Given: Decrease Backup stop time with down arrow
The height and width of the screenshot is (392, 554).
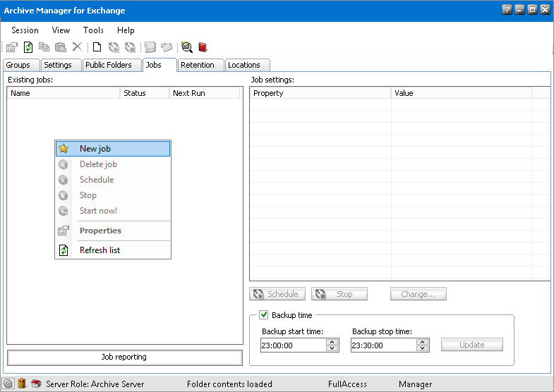Looking at the screenshot, I should coord(422,348).
